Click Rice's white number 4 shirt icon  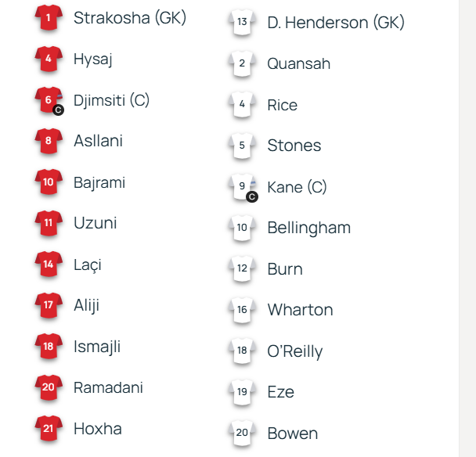pos(242,105)
